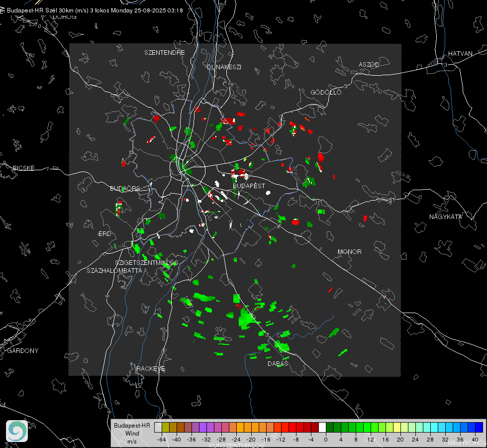The height and width of the screenshot is (448, 487).
Task: Click the '-4' legend value
Action: point(310,440)
